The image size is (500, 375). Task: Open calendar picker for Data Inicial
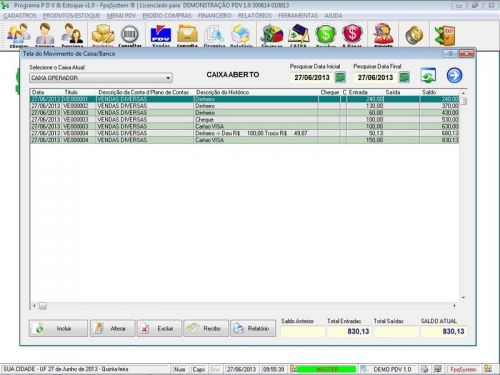tap(340, 77)
